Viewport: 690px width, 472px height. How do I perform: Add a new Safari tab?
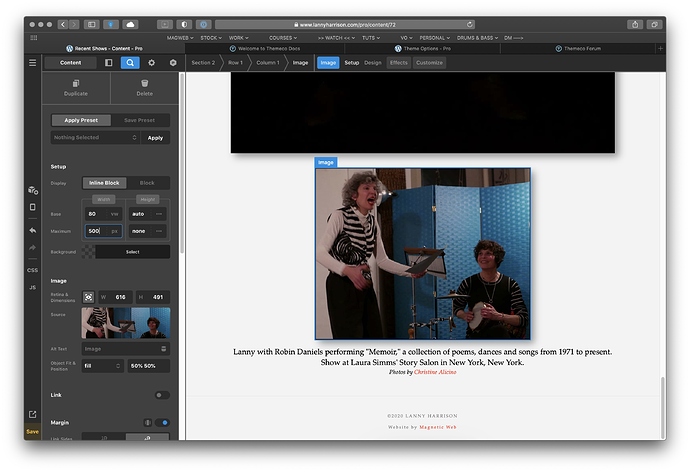click(x=660, y=48)
